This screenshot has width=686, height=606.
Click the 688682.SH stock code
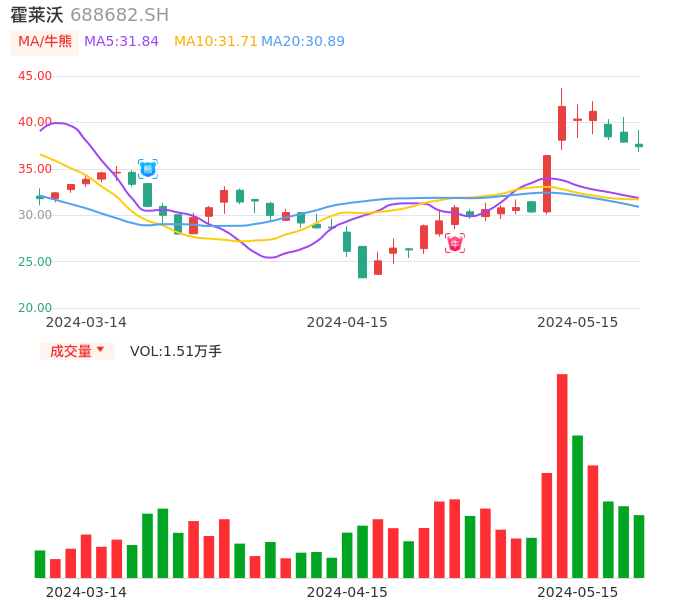coord(119,15)
